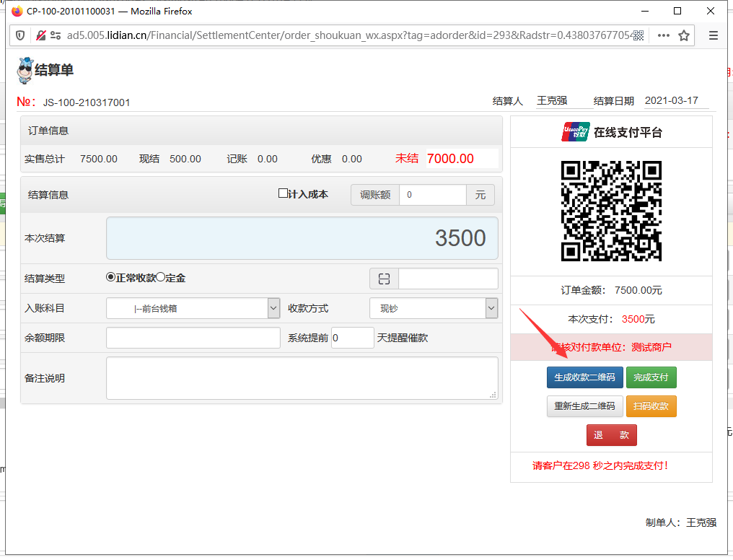Click the 调账额 input field
Image resolution: width=733 pixels, height=560 pixels.
(x=432, y=195)
